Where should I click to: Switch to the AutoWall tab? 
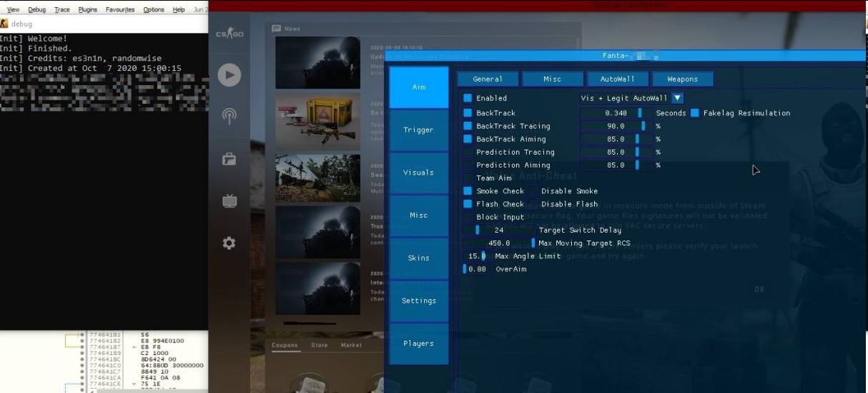[617, 79]
